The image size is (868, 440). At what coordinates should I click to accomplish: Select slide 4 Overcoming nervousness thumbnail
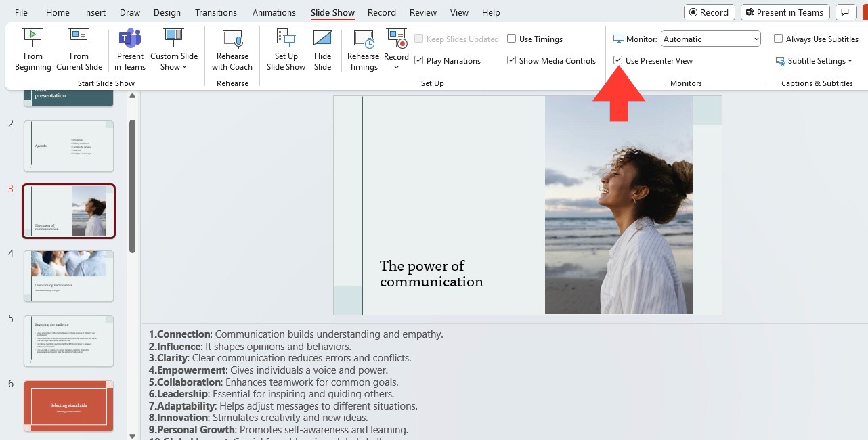(69, 276)
